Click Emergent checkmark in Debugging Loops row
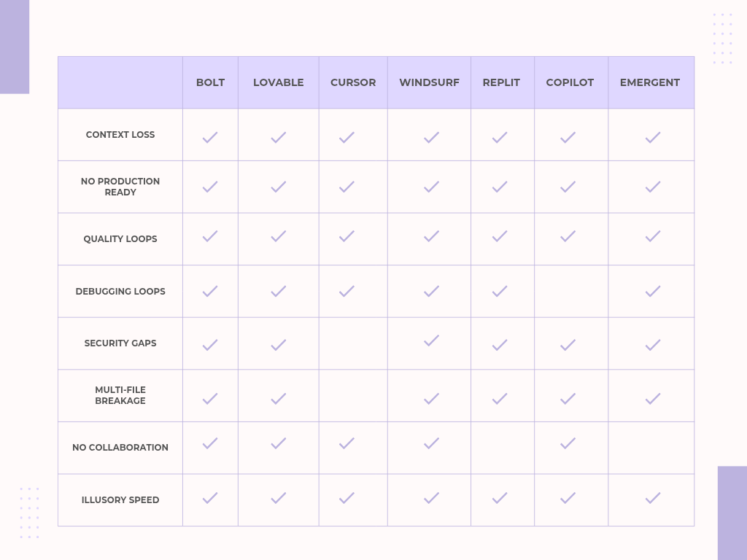747x560 pixels. (653, 291)
